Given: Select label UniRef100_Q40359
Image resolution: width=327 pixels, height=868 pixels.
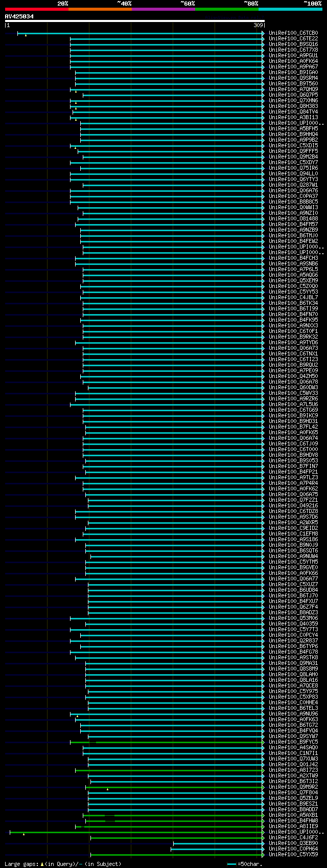Looking at the screenshot, I should tap(293, 624).
